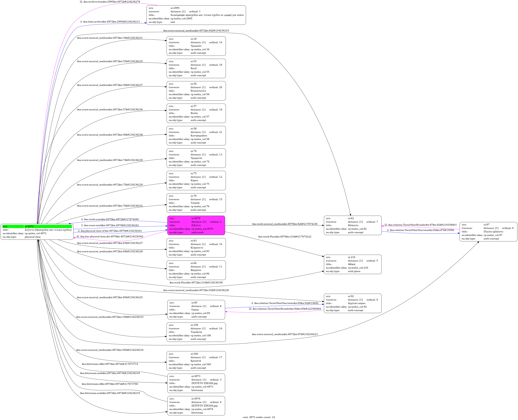The width and height of the screenshot is (518, 420).
Task: Select the Αθήνα auth-place node oi:216
Action: click(x=353, y=264)
